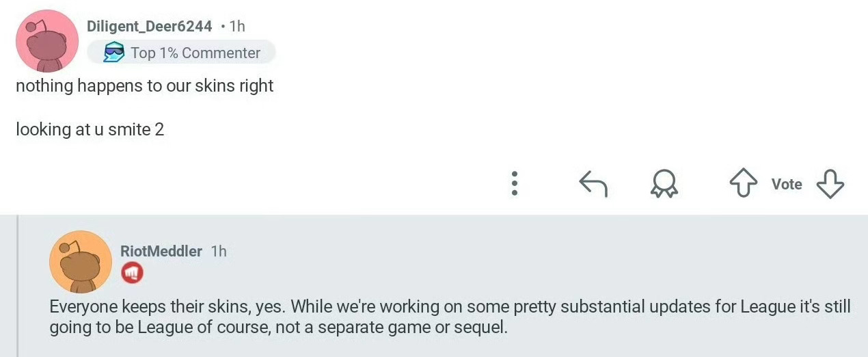This screenshot has height=357, width=868.
Task: Upvote Diligent_Deer6244's comment
Action: tap(744, 183)
